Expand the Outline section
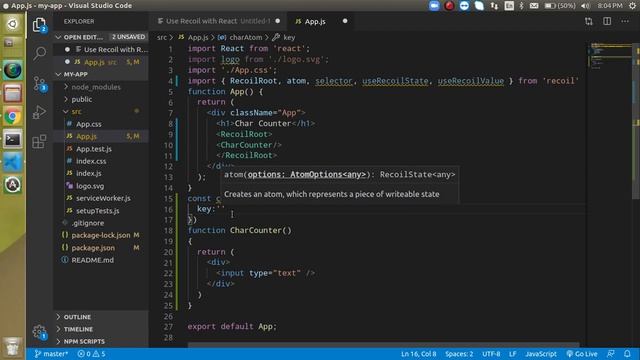 101,317
